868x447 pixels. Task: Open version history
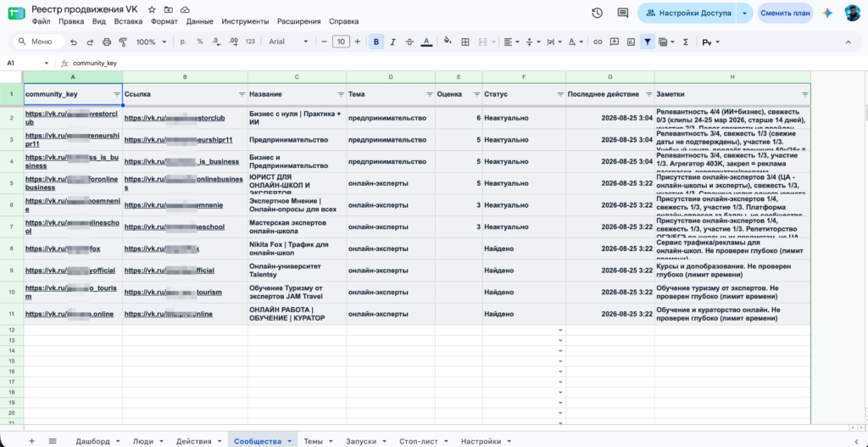tap(597, 13)
